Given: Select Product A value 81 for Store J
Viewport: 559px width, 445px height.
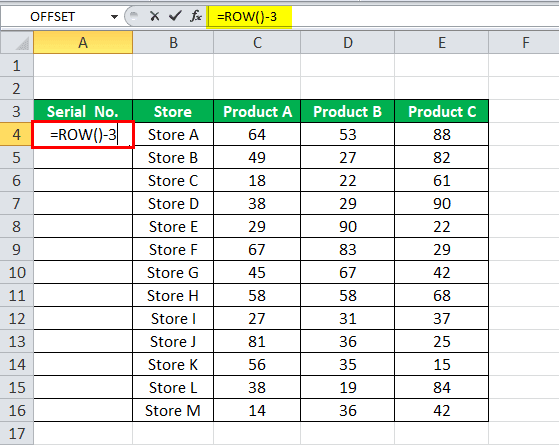Looking at the screenshot, I should 257,341.
